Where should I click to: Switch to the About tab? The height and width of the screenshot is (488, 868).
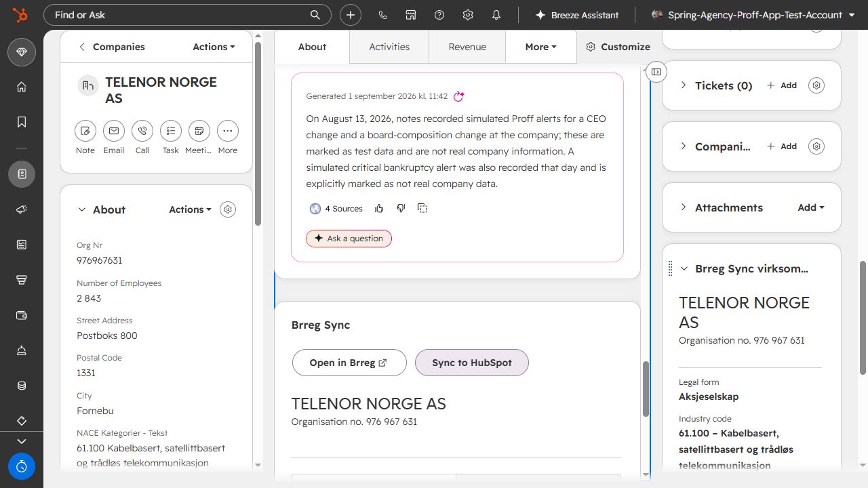point(312,47)
